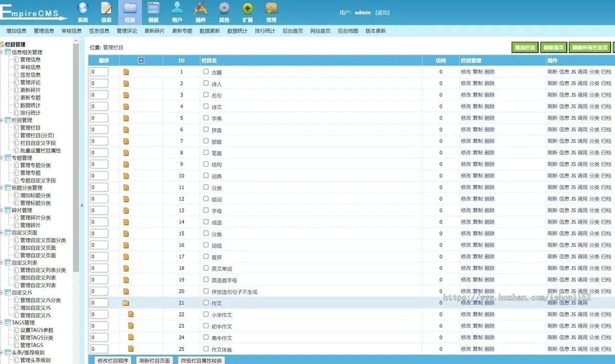Click the order input field for 古籍
This screenshot has width=615, height=364.
99,72
